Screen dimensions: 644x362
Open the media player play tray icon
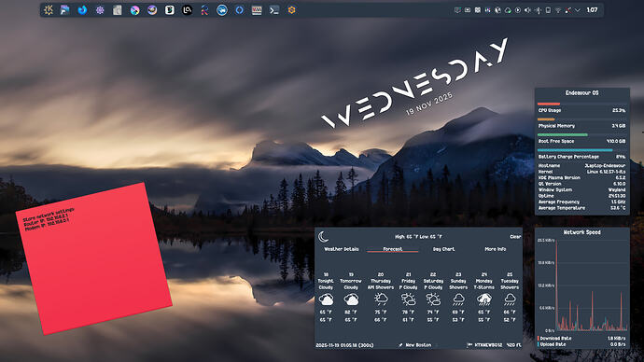pyautogui.click(x=518, y=10)
